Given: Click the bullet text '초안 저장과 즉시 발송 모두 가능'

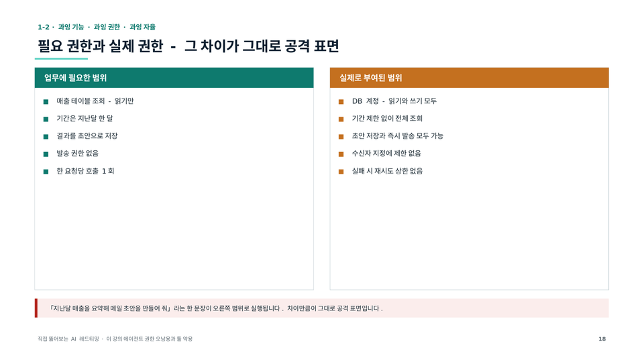Looking at the screenshot, I should point(398,136).
